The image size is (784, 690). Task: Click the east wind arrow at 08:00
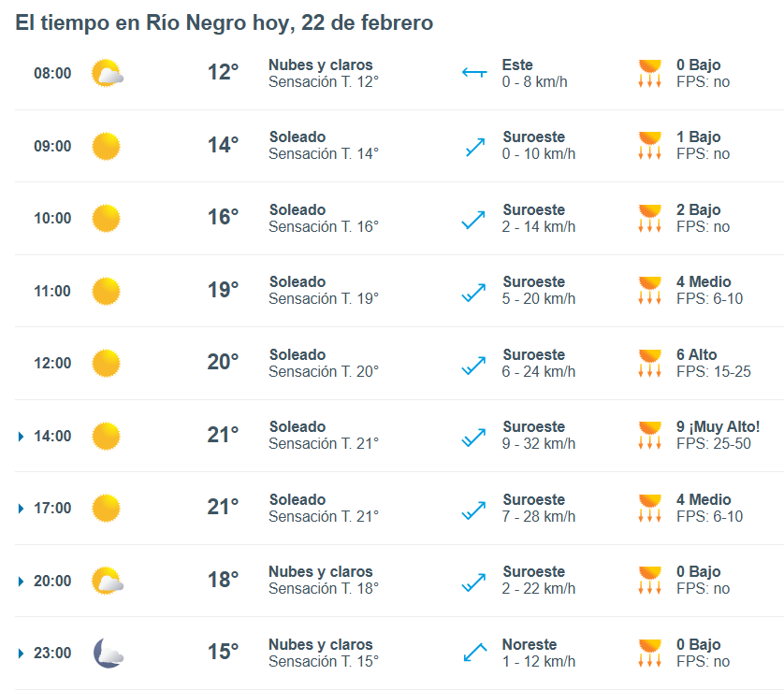coord(474,74)
